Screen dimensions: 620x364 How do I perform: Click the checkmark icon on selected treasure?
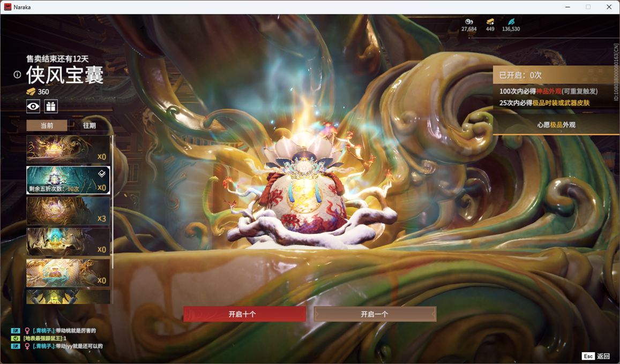pos(102,173)
